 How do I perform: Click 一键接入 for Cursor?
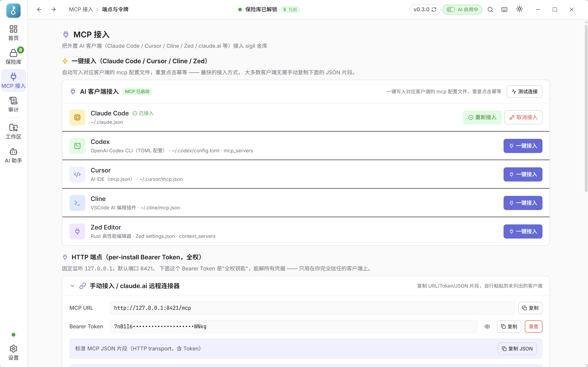(523, 174)
